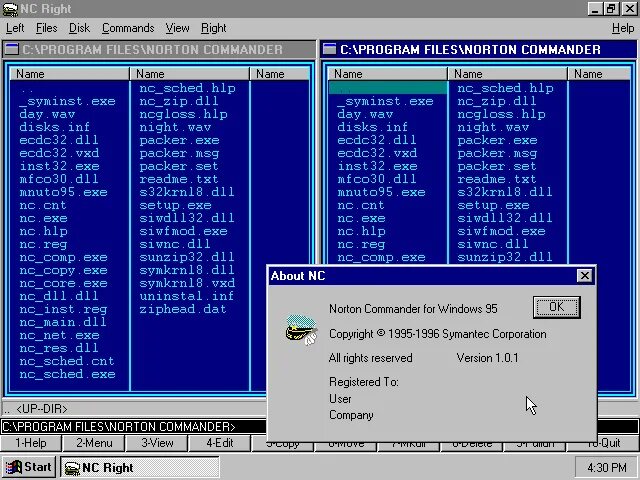Select nc_dll.dll in left panel
The height and width of the screenshot is (480, 640).
click(x=59, y=296)
